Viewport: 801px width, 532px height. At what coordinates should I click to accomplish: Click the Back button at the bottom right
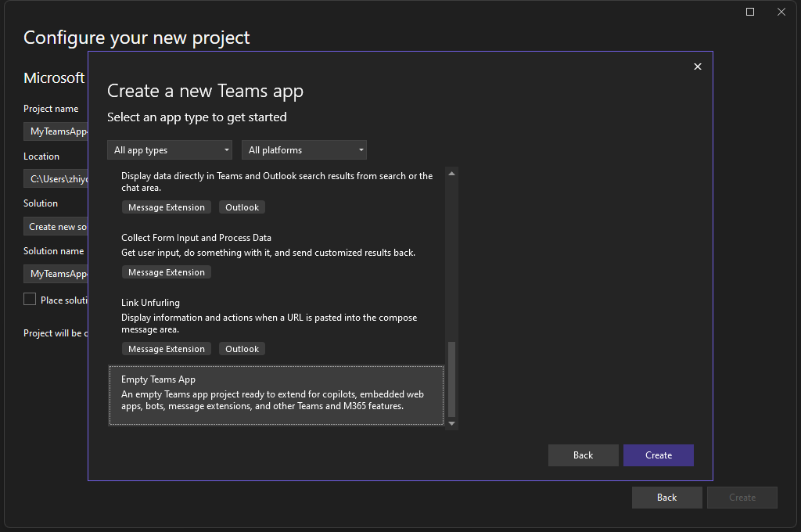(x=666, y=497)
